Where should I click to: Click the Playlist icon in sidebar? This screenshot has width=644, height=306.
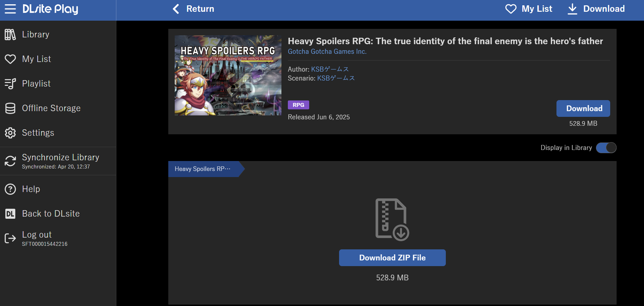[10, 84]
